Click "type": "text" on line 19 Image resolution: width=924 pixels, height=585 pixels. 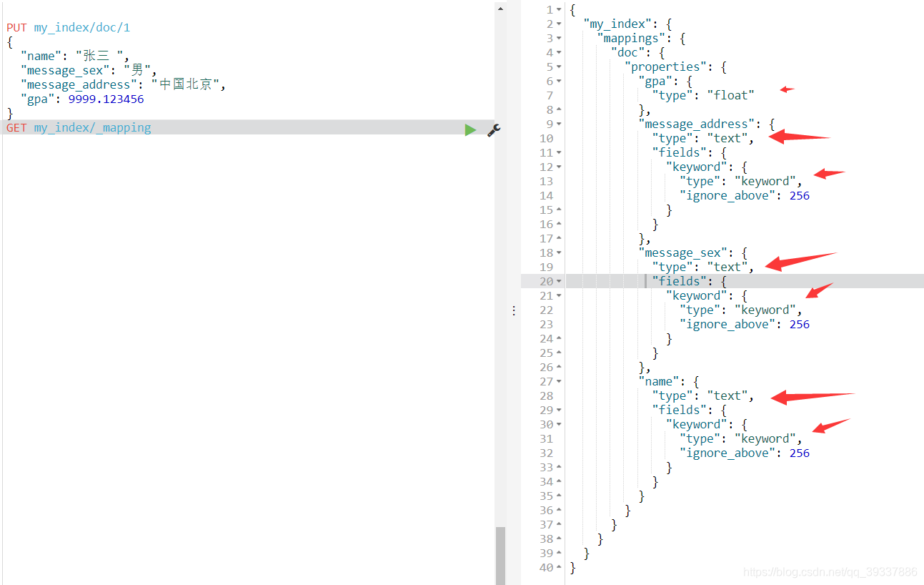coord(703,267)
